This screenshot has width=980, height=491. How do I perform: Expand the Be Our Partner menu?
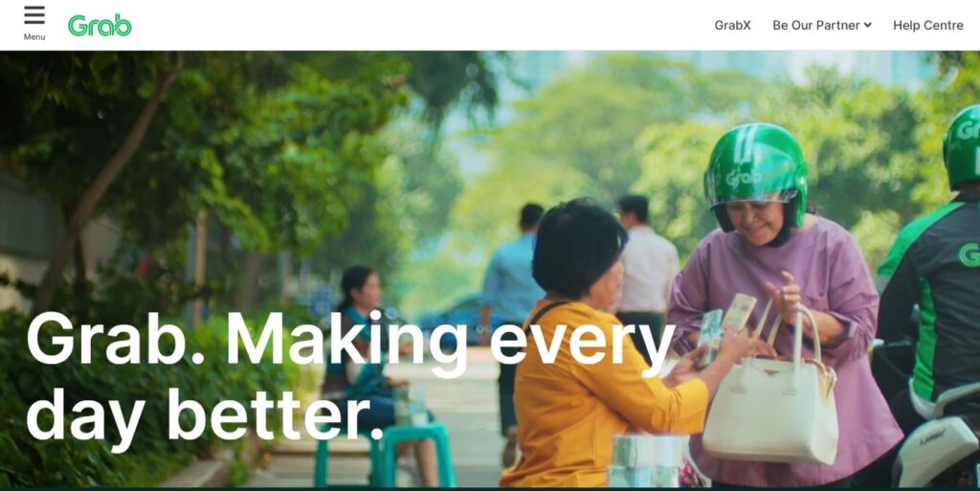point(822,26)
